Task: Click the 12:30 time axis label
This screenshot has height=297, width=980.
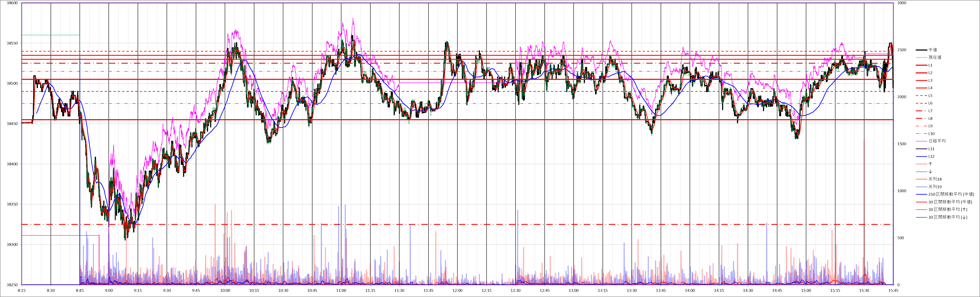Action: pyautogui.click(x=516, y=291)
